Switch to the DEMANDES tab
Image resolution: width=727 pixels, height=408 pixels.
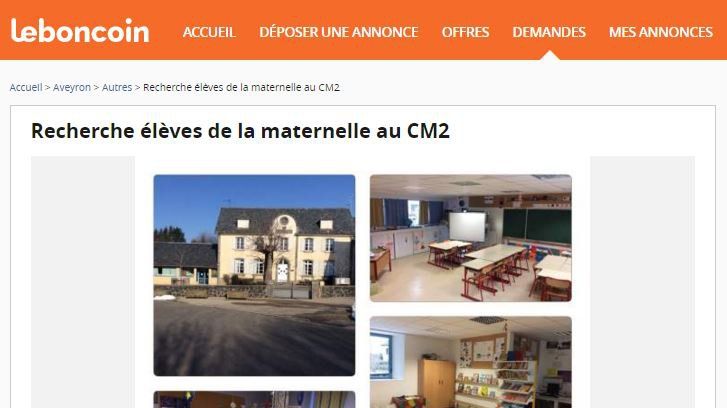coord(549,32)
